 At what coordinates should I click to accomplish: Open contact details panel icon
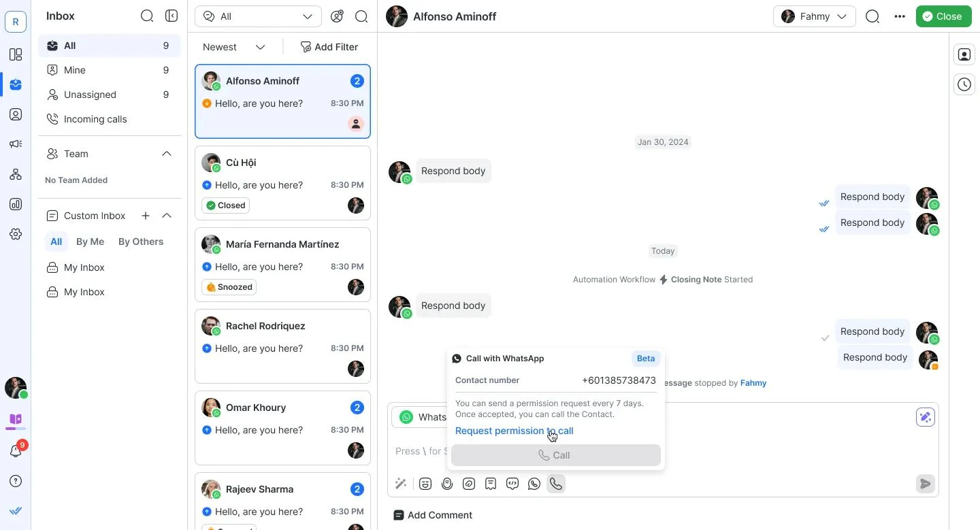(964, 55)
